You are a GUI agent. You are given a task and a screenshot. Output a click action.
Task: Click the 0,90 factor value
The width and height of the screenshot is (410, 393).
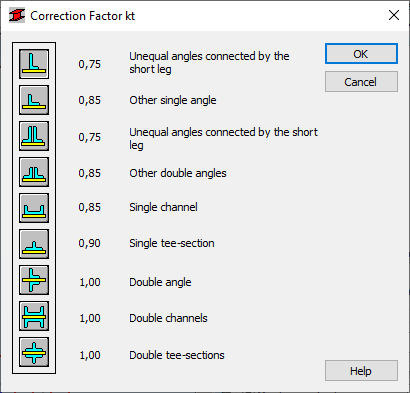(89, 243)
